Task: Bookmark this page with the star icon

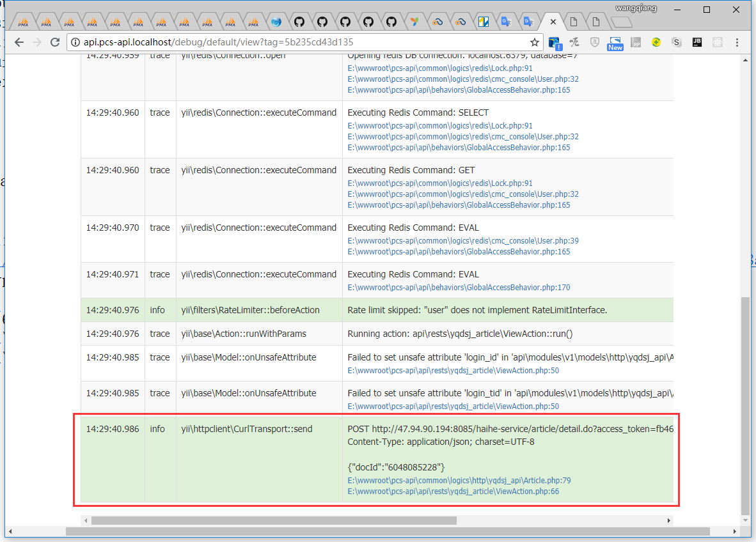Action: coord(535,43)
